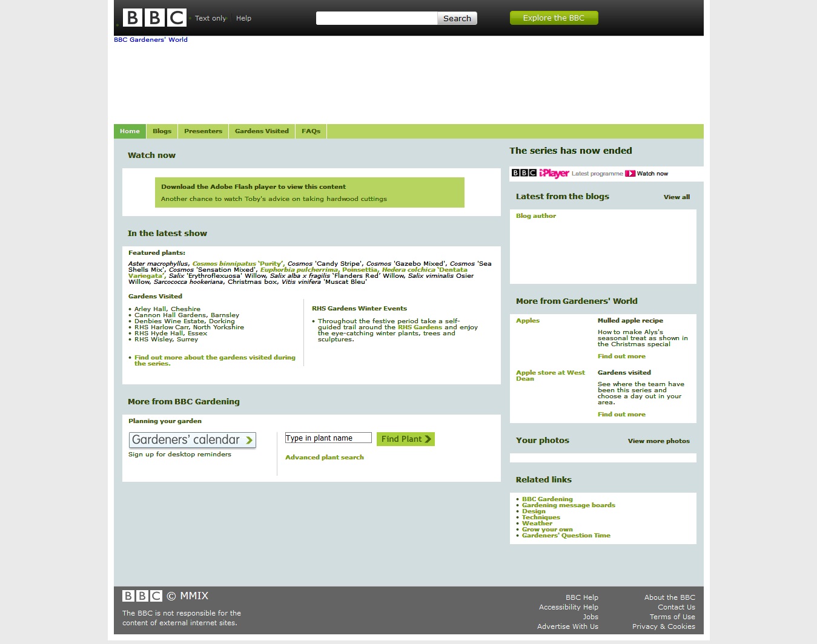Open BBC Gardening related link
Viewport: 817px width, 644px height.
click(547, 499)
